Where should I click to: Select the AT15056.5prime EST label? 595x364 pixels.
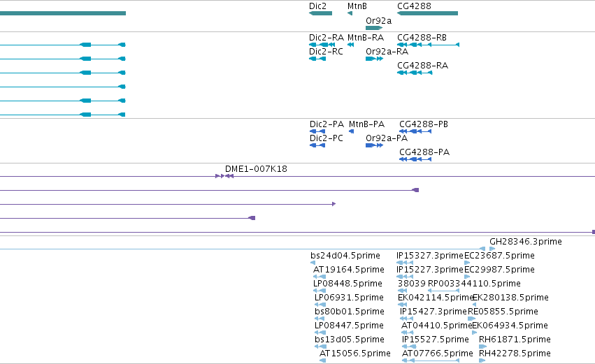[x=354, y=354]
